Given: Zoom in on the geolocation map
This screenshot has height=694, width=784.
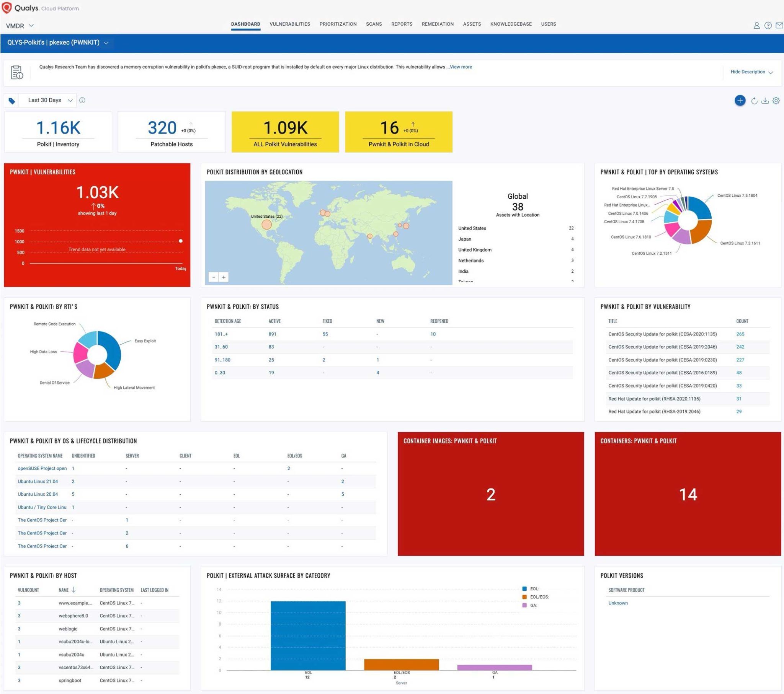Looking at the screenshot, I should (224, 277).
